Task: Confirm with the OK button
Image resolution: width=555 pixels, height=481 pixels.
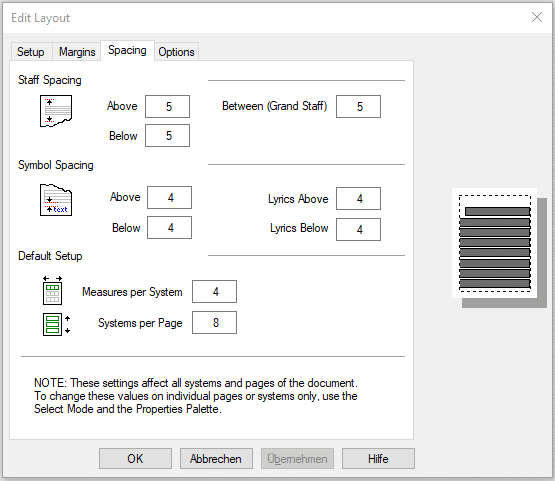Action: point(135,459)
